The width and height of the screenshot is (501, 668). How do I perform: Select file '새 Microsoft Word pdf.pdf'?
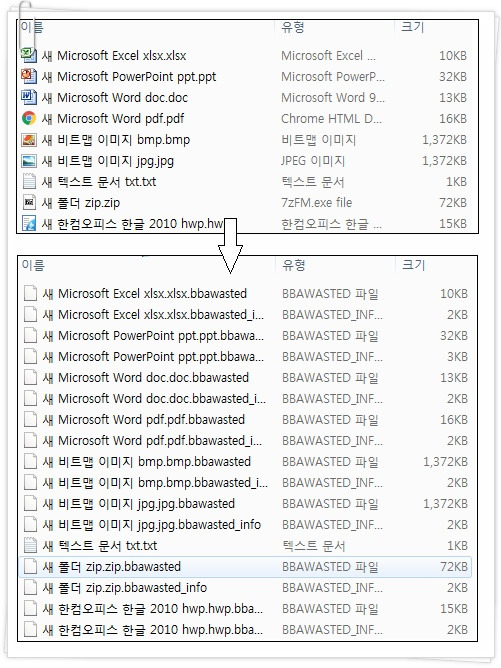tap(113, 118)
